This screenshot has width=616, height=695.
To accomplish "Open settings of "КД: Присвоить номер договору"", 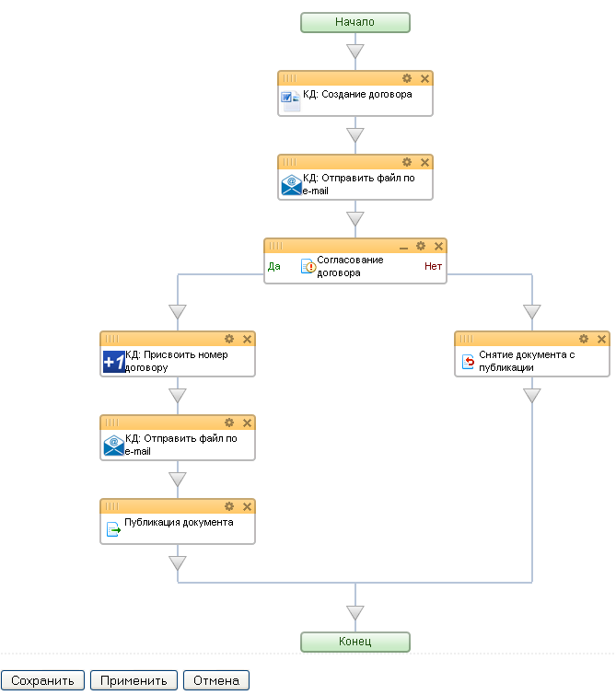I will coord(229,339).
